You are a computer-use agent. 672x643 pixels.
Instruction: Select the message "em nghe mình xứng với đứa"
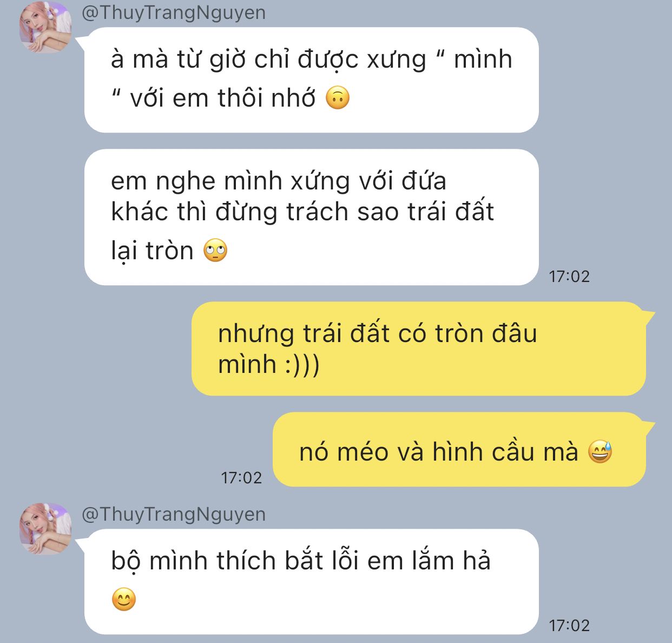tap(312, 217)
